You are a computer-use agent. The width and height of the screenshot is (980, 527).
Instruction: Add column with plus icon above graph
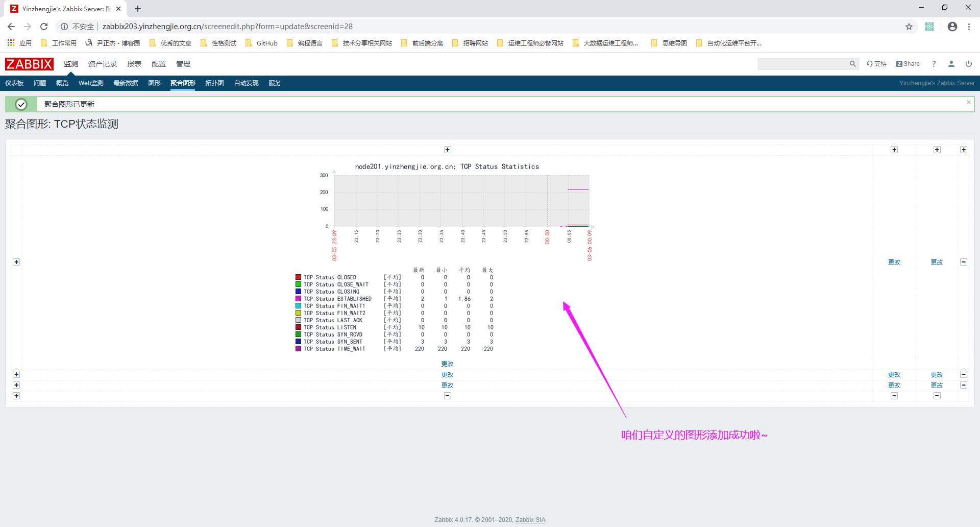pyautogui.click(x=448, y=150)
